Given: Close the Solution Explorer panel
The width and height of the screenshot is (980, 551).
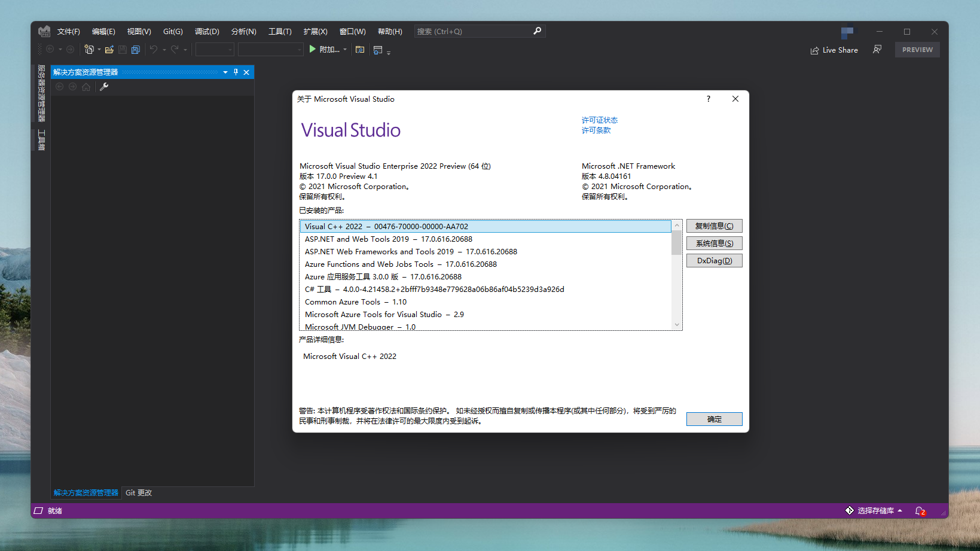Looking at the screenshot, I should (x=246, y=72).
